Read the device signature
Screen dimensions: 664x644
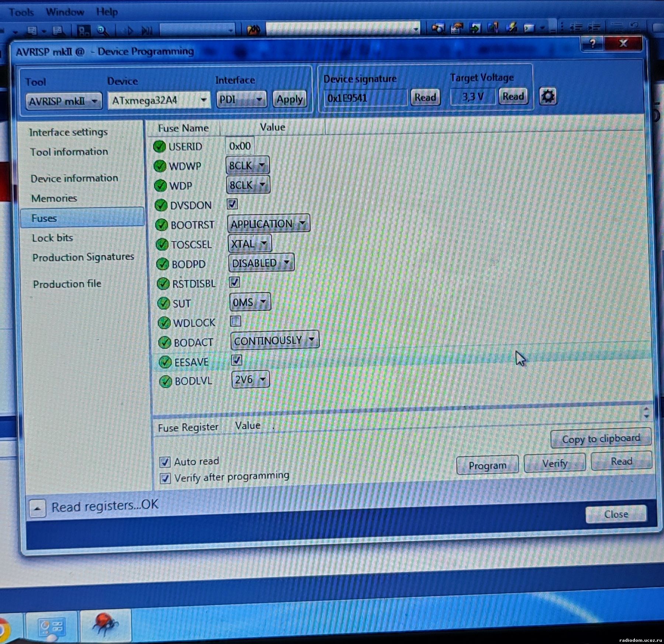(x=425, y=97)
